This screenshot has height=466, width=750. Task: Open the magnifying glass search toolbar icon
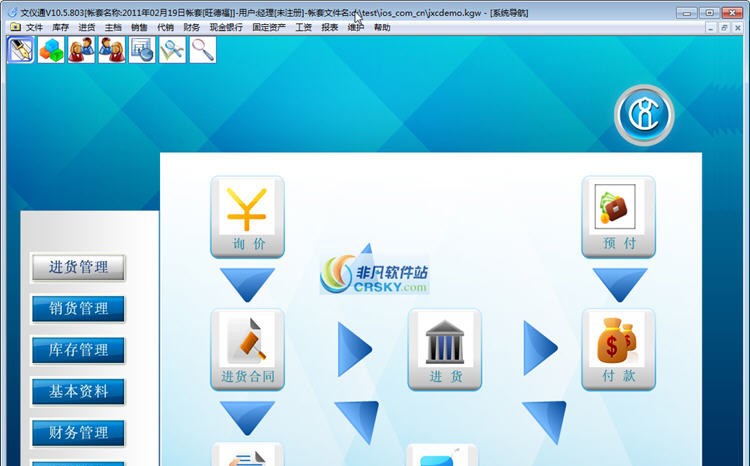pyautogui.click(x=203, y=50)
